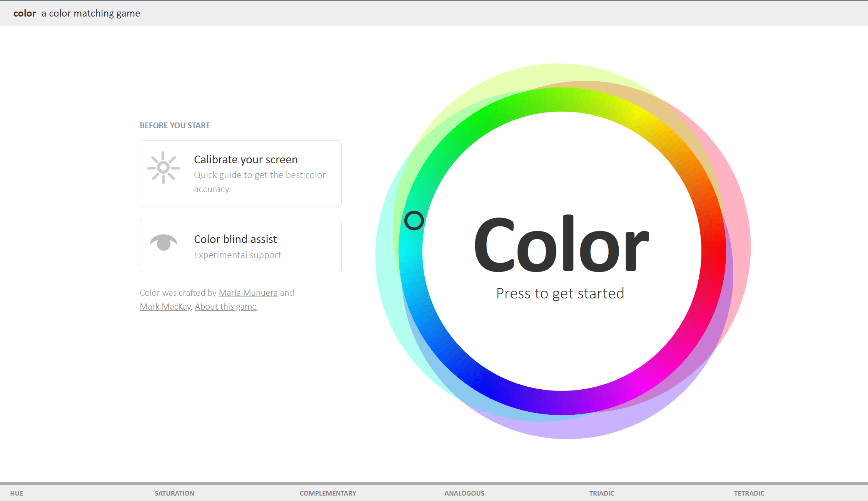Click the María Munuera author link

[x=247, y=292]
